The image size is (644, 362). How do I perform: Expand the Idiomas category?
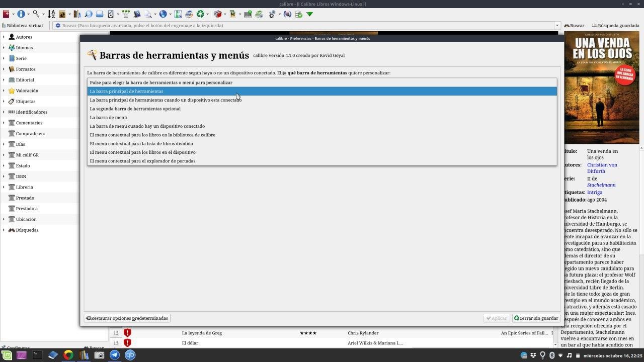click(x=4, y=48)
